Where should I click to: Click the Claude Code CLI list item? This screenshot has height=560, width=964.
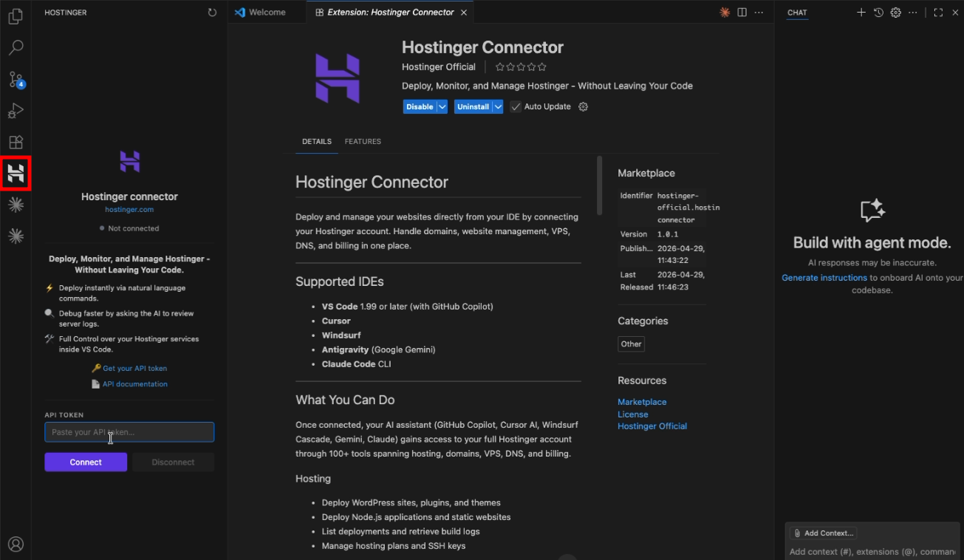pyautogui.click(x=357, y=364)
